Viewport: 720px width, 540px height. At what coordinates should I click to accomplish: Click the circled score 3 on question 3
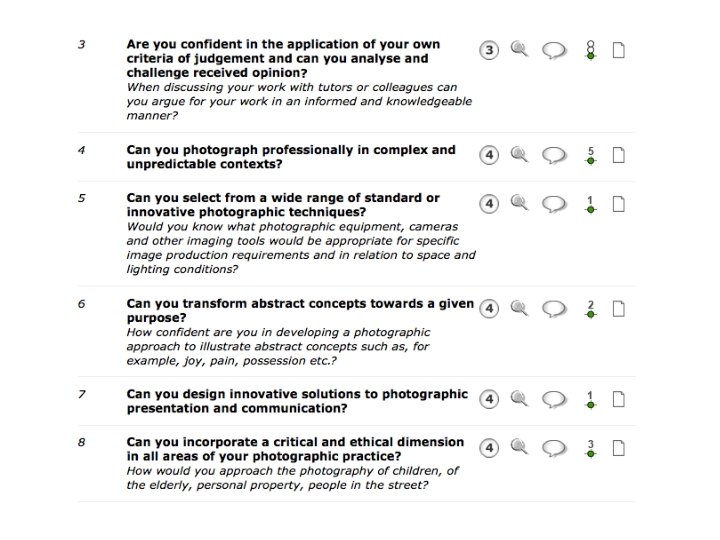(x=489, y=50)
